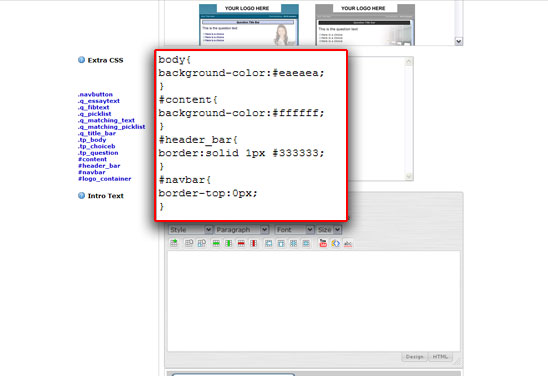This screenshot has height=376, width=548.
Task: Click the last blue table icon before YouTube
Action: [x=306, y=243]
